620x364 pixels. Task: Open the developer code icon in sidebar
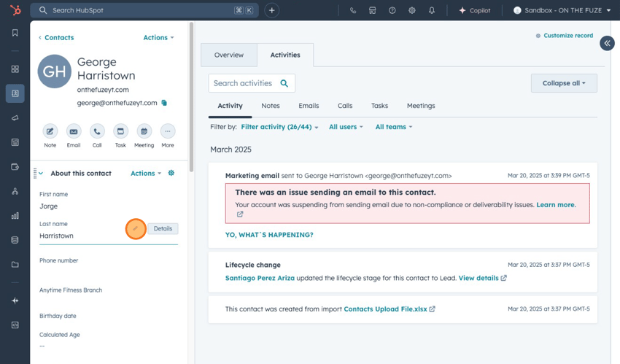coord(15,325)
